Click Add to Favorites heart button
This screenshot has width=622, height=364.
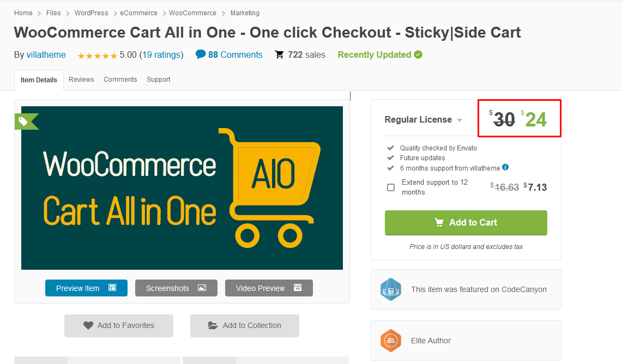coord(119,325)
